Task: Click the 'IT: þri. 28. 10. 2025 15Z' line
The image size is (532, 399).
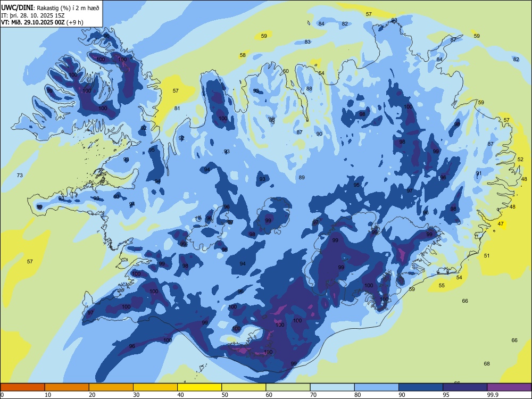Action: click(x=33, y=15)
